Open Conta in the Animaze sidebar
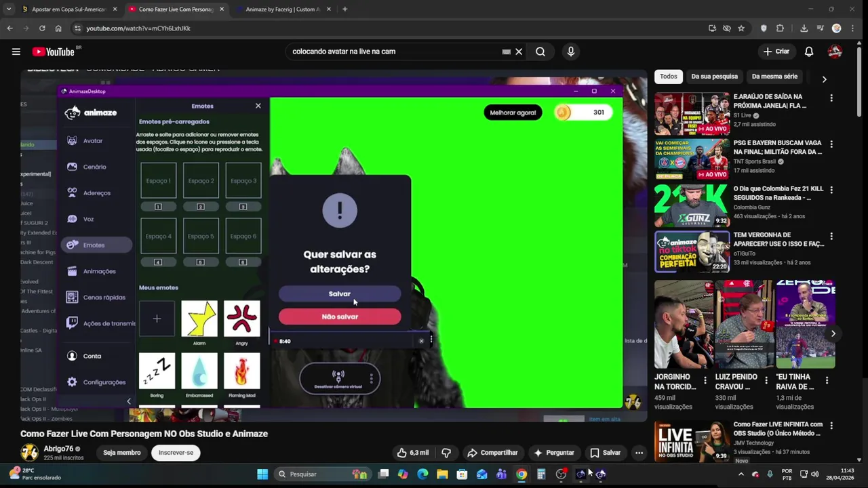Viewport: 868px width, 488px height. click(92, 356)
